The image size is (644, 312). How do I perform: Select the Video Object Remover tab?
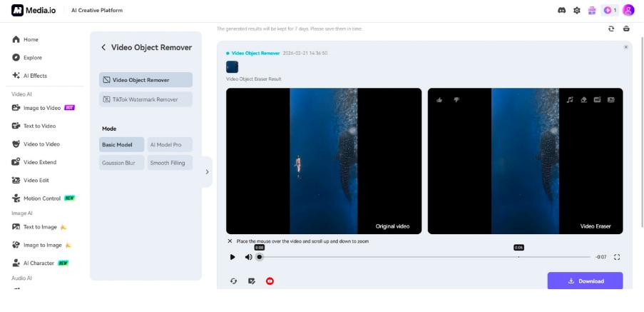point(145,80)
